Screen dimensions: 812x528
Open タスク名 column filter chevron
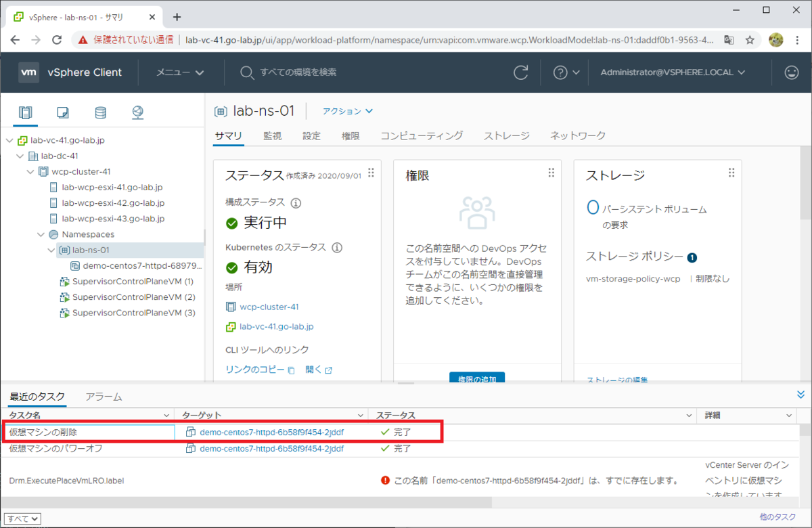click(x=167, y=415)
